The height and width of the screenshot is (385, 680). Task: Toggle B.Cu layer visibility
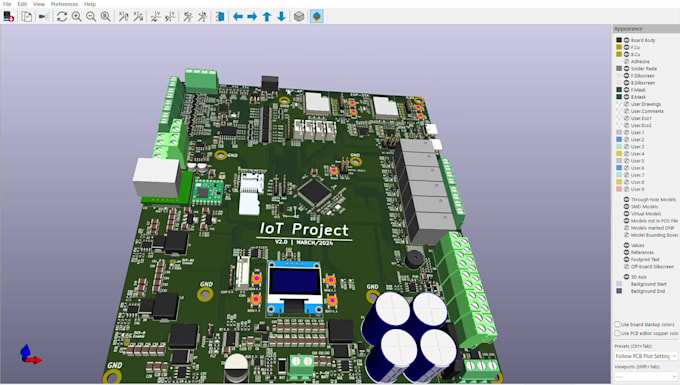626,54
